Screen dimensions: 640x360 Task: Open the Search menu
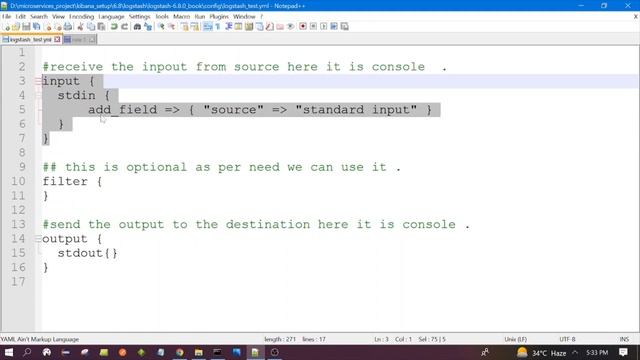[39, 17]
